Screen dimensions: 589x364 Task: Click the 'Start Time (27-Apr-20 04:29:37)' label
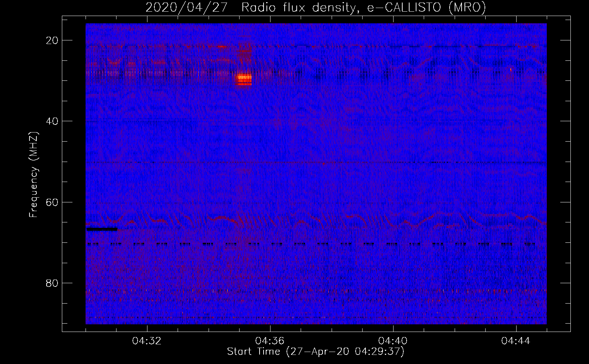(x=316, y=352)
